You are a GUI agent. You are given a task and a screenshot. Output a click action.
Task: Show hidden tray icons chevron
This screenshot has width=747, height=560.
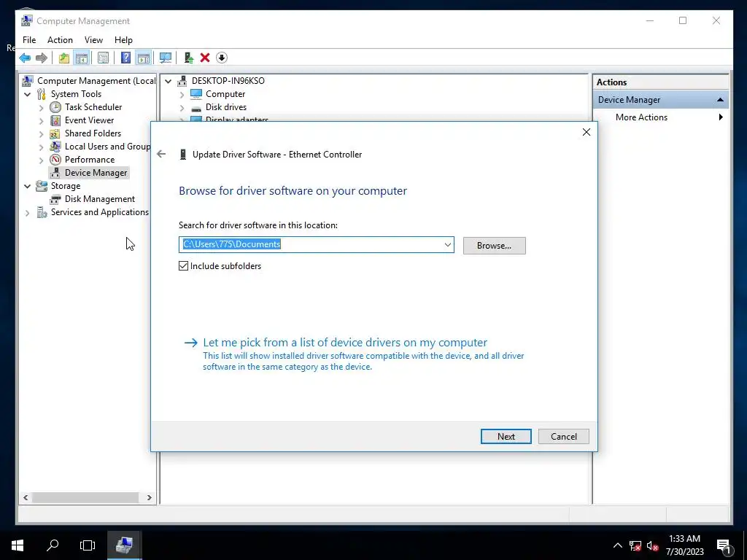tap(617, 545)
